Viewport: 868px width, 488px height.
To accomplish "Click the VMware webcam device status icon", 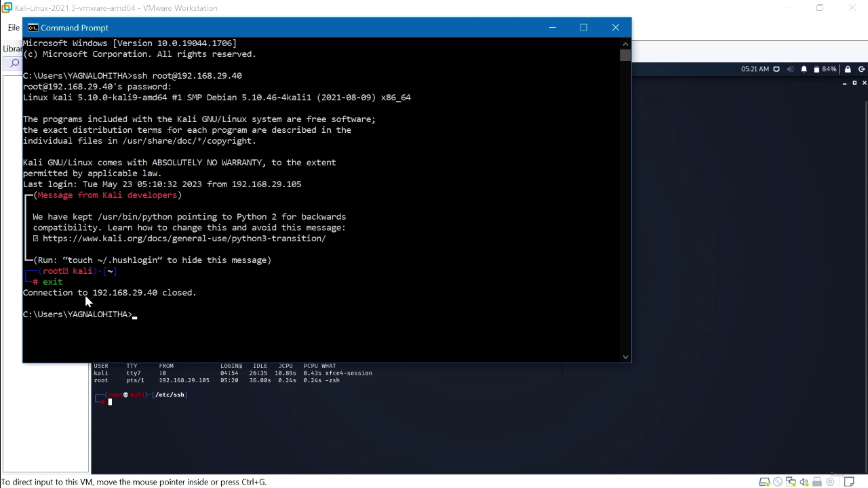I will click(830, 482).
